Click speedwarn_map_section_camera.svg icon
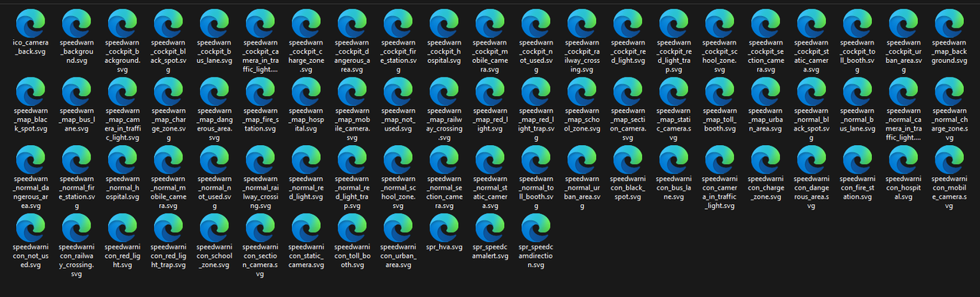980x297 pixels. pos(628,91)
